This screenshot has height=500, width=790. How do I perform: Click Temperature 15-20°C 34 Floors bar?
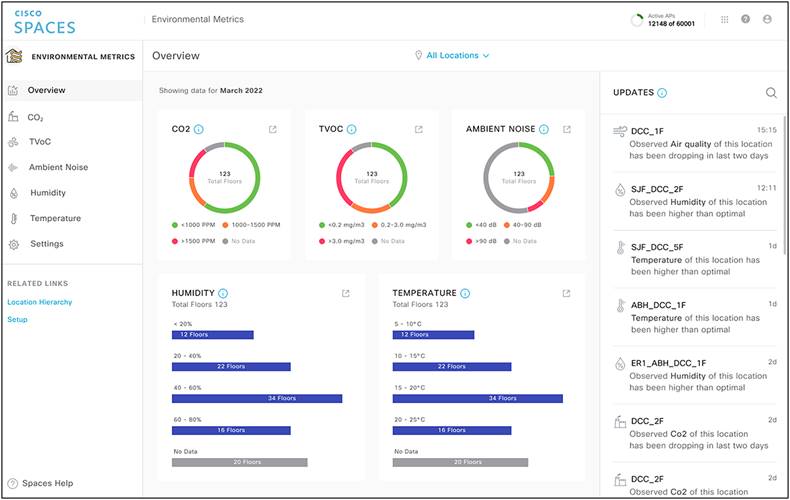point(478,399)
